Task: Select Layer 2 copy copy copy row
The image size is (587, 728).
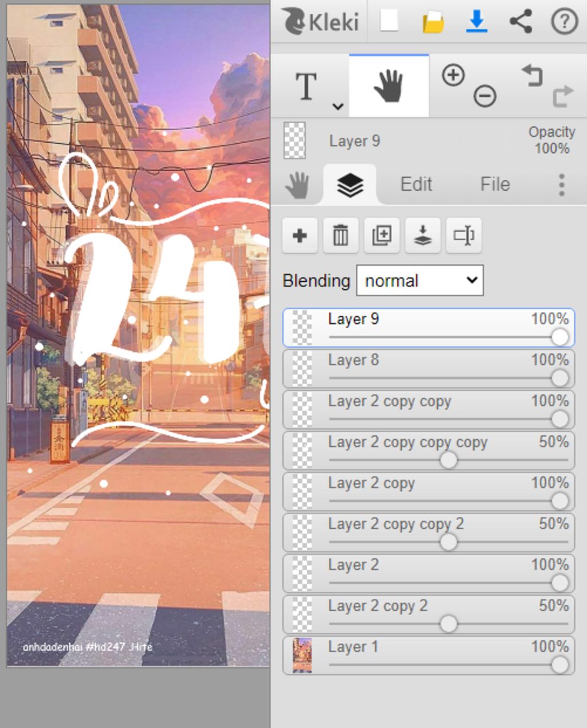Action: [428, 451]
